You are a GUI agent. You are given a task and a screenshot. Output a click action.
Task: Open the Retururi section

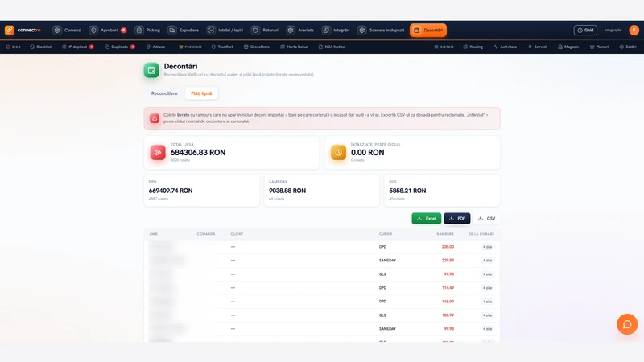coord(265,30)
